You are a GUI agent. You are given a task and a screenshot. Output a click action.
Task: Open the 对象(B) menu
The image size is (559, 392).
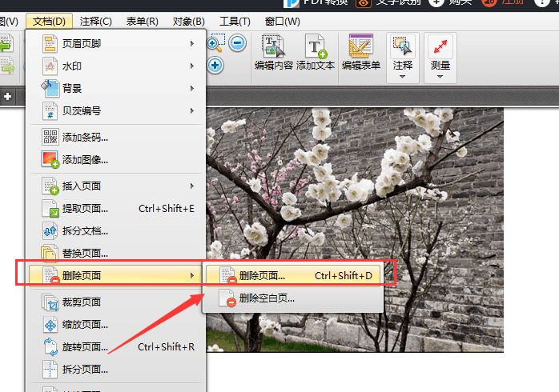pyautogui.click(x=188, y=22)
